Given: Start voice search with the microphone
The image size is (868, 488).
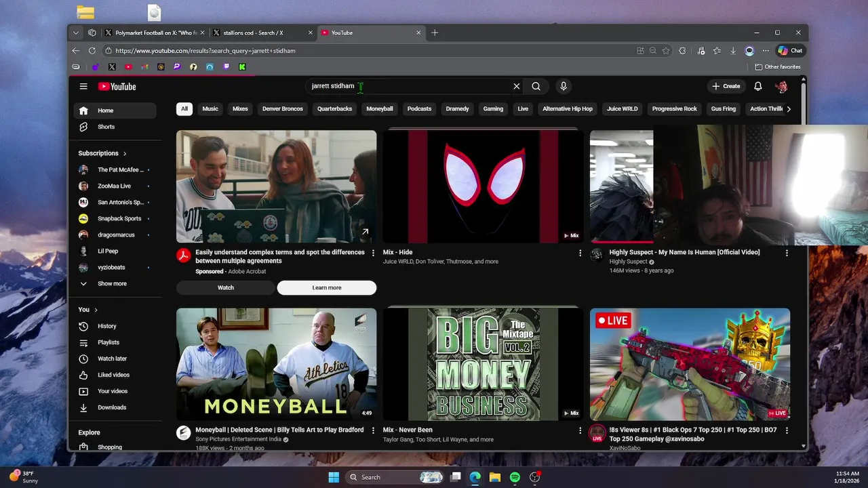Looking at the screenshot, I should 563,86.
